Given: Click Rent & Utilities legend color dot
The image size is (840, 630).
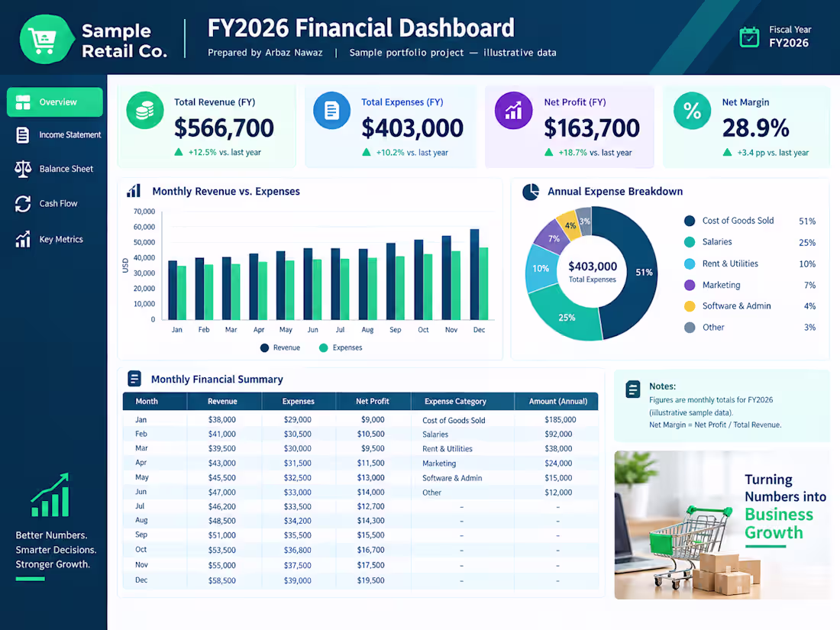Looking at the screenshot, I should [690, 263].
